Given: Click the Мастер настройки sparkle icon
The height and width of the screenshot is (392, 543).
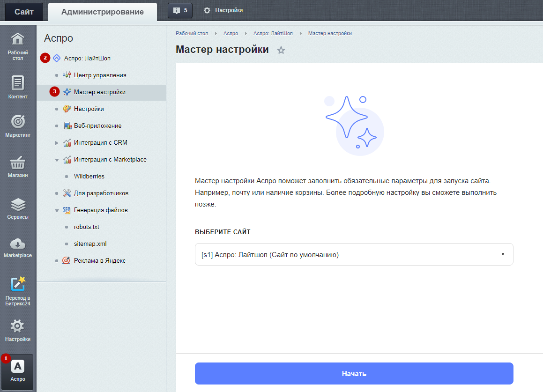Looking at the screenshot, I should [67, 92].
